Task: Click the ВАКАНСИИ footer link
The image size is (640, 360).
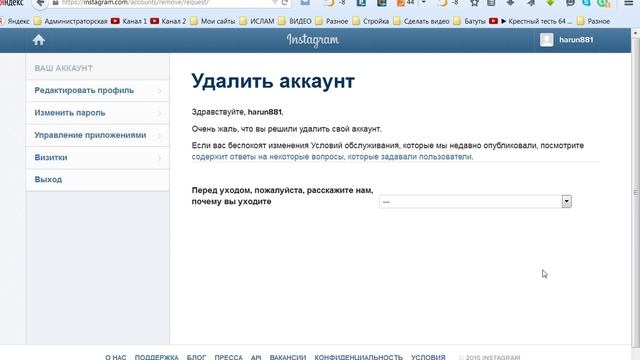Action: pyautogui.click(x=288, y=357)
